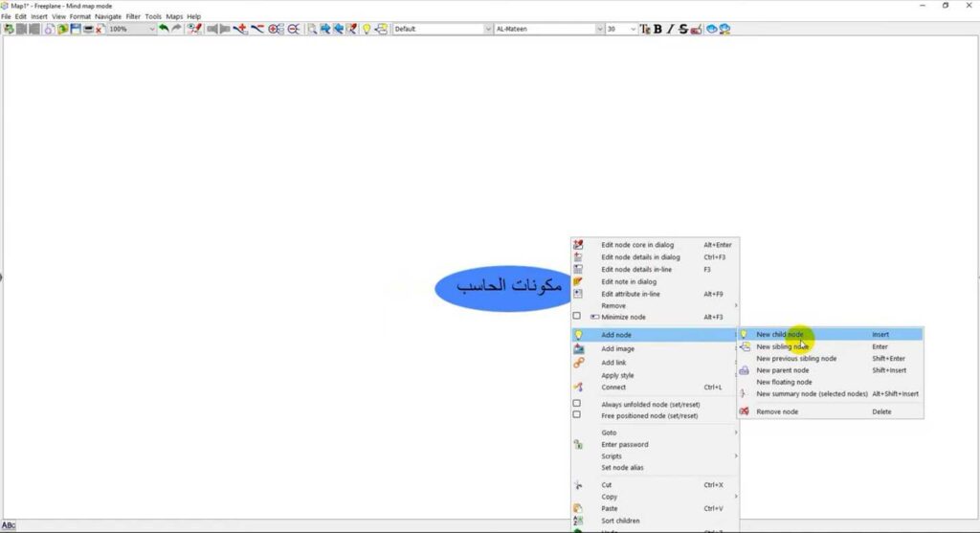Toggle Always unfolded node checkbox
The height and width of the screenshot is (533, 980).
577,404
